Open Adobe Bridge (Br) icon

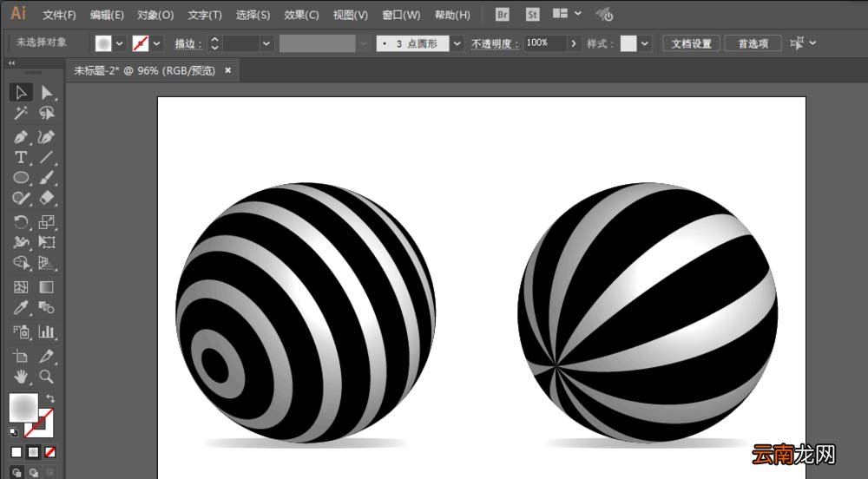[x=502, y=15]
